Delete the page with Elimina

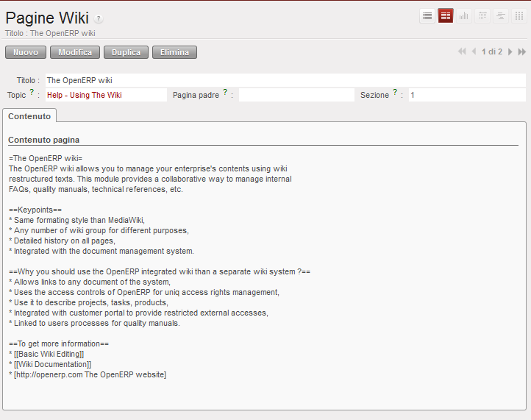click(x=174, y=52)
